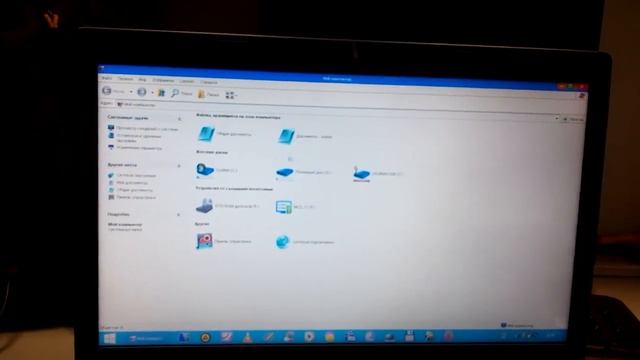The height and width of the screenshot is (360, 640).
Task: Select the DVD-RAM drive icon
Action: click(x=204, y=206)
